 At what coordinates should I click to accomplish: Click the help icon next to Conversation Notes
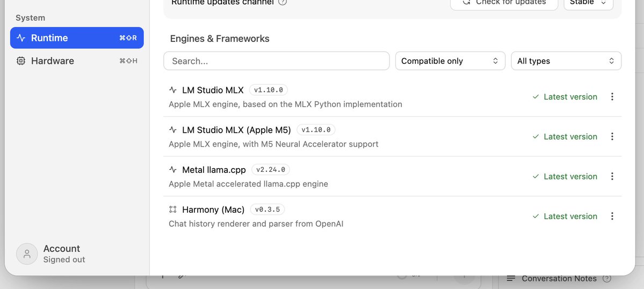606,278
